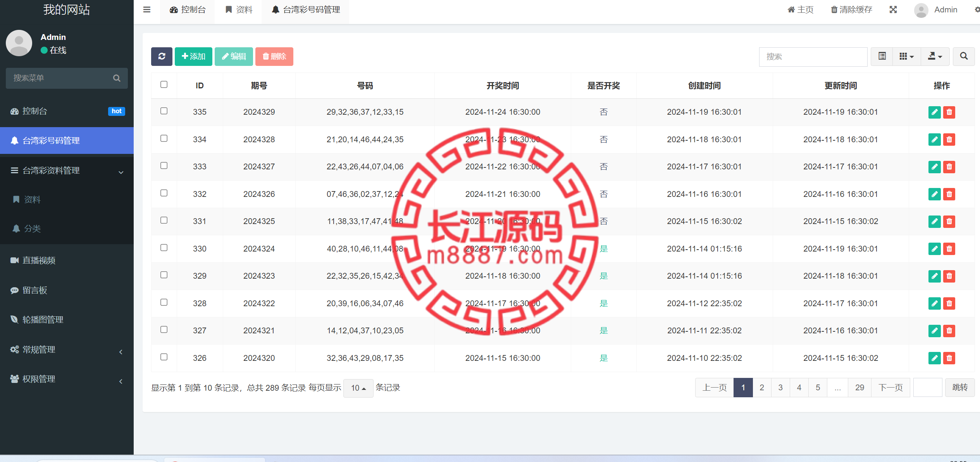This screenshot has height=462, width=980.
Task: Click the fullscreen expand icon in header
Action: 893,10
